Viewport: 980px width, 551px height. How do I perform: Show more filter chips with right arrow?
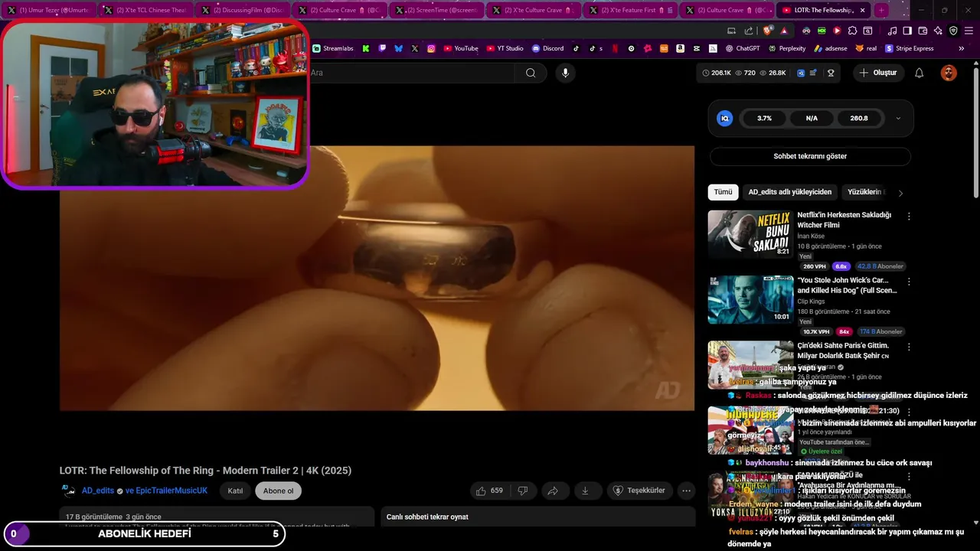point(900,193)
